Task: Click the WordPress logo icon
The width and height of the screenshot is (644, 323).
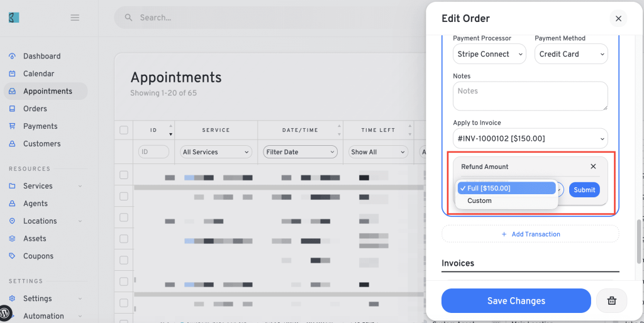Action: 6,310
